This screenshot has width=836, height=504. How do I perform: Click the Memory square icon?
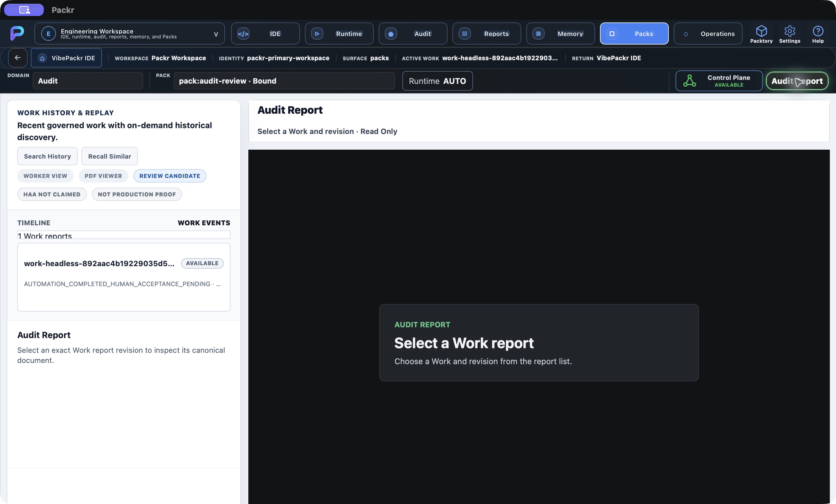pos(538,33)
